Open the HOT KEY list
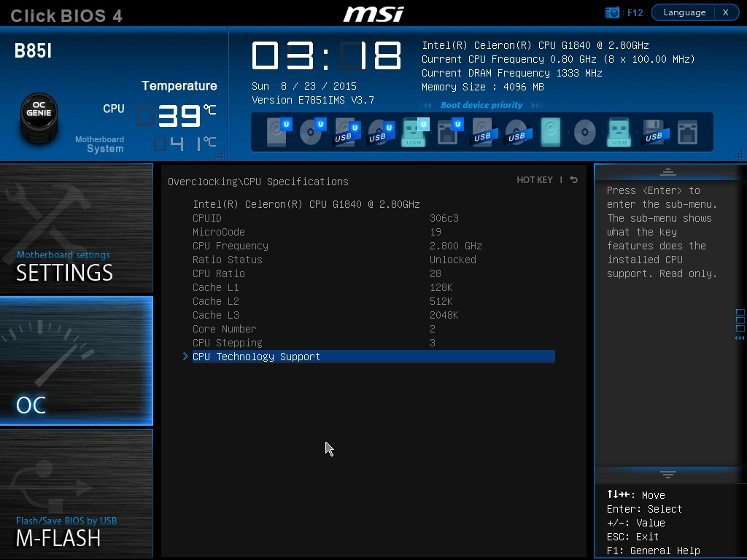Image resolution: width=747 pixels, height=560 pixels. pyautogui.click(x=535, y=179)
